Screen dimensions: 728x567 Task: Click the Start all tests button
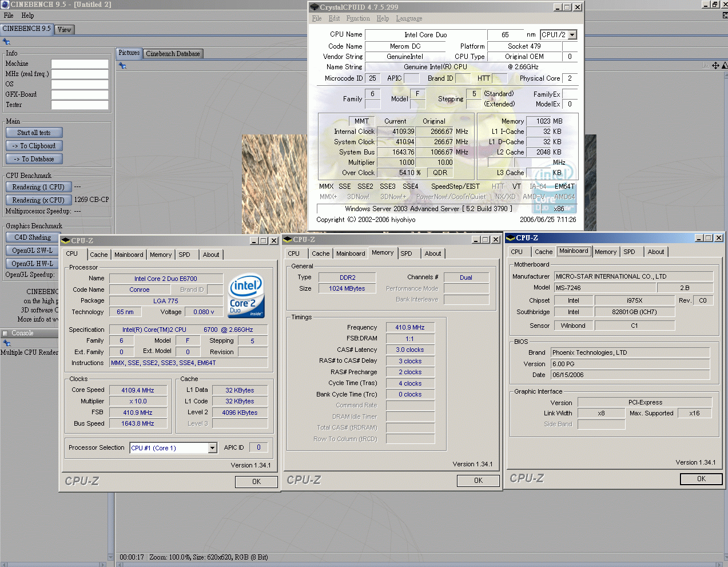point(34,133)
